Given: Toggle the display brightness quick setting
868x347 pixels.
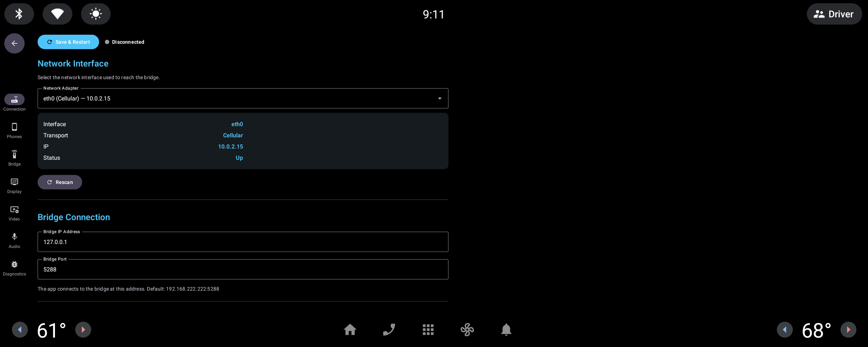Looking at the screenshot, I should point(96,14).
